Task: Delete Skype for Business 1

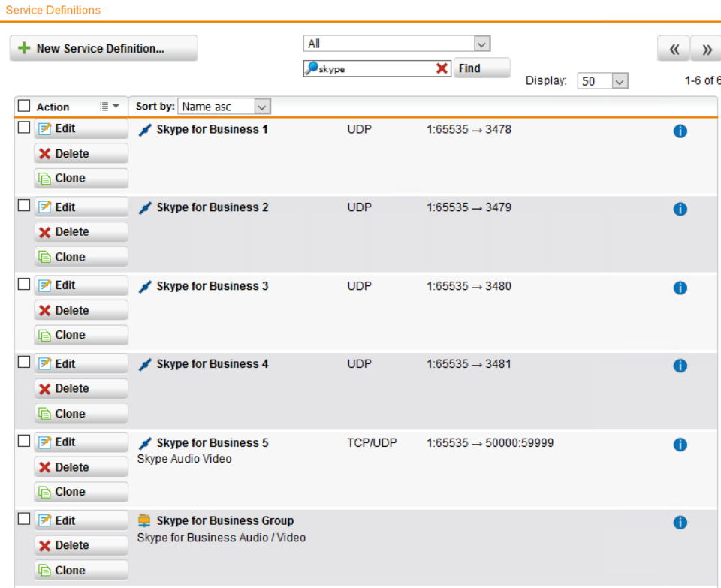Action: tap(81, 153)
